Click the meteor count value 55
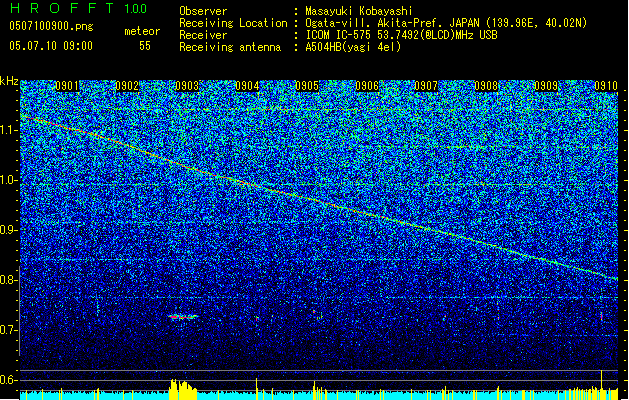The height and width of the screenshot is (400, 629). 145,46
